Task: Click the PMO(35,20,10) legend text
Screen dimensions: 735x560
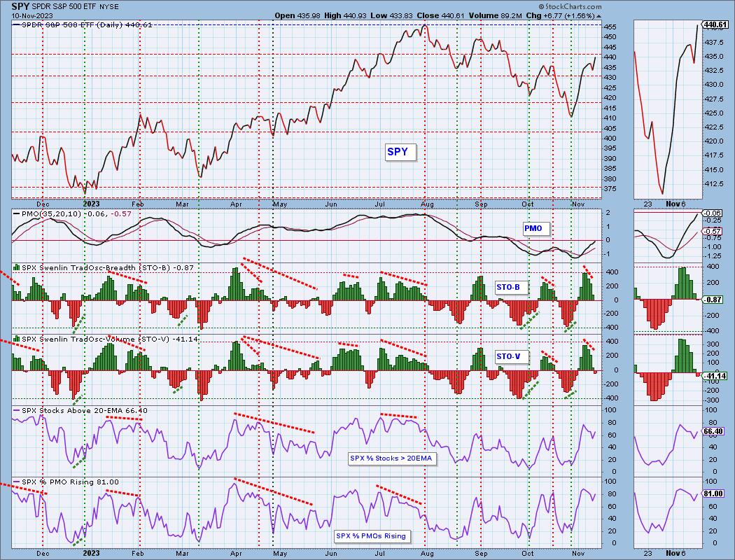Action: (x=73, y=213)
